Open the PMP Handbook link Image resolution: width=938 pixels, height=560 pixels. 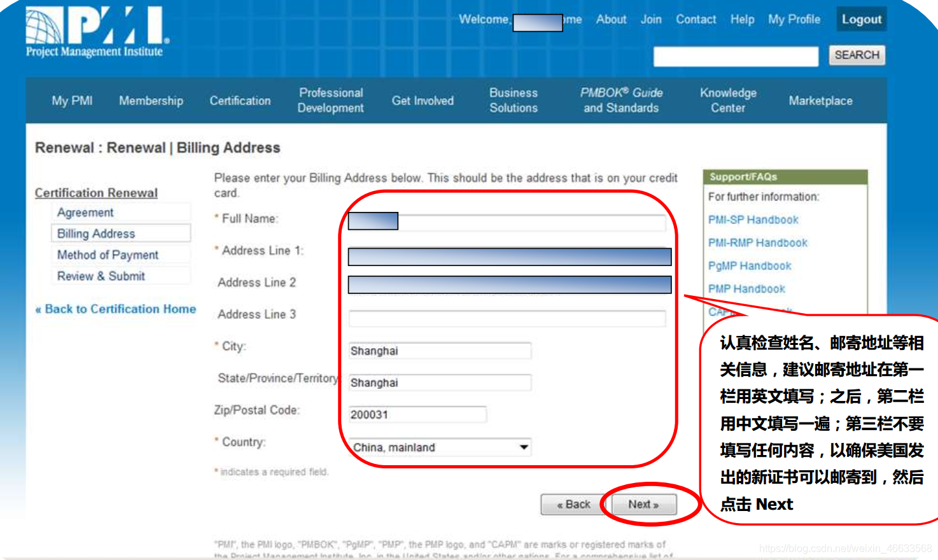pos(746,288)
